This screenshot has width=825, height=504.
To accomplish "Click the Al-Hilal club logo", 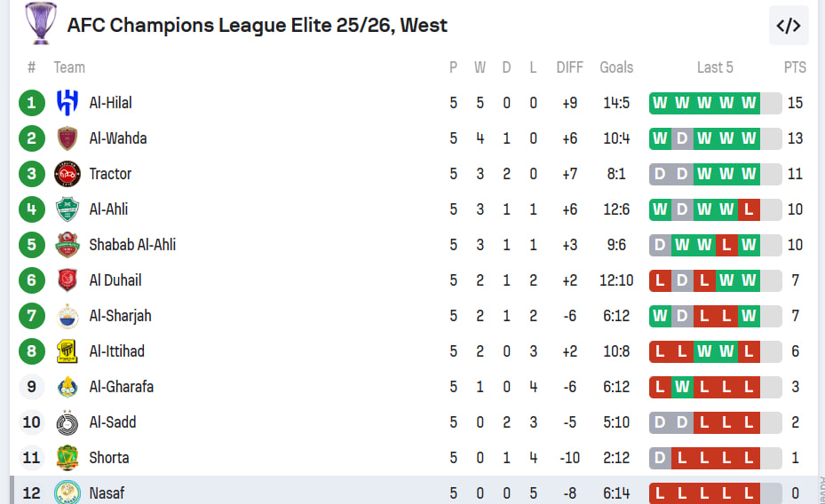I will pos(67,103).
